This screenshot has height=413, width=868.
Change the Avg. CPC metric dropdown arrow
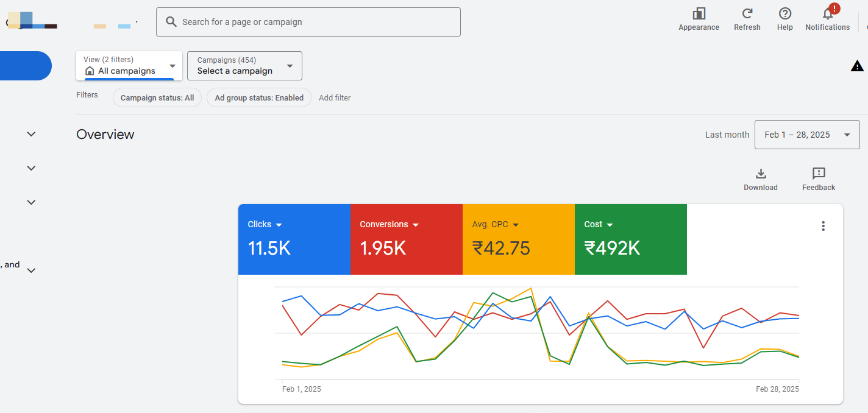[x=516, y=225]
